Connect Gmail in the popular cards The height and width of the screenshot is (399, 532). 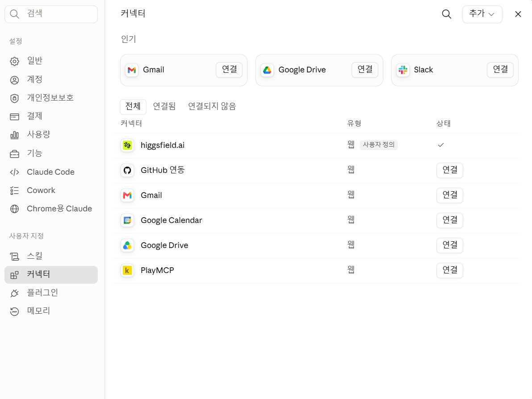[229, 70]
